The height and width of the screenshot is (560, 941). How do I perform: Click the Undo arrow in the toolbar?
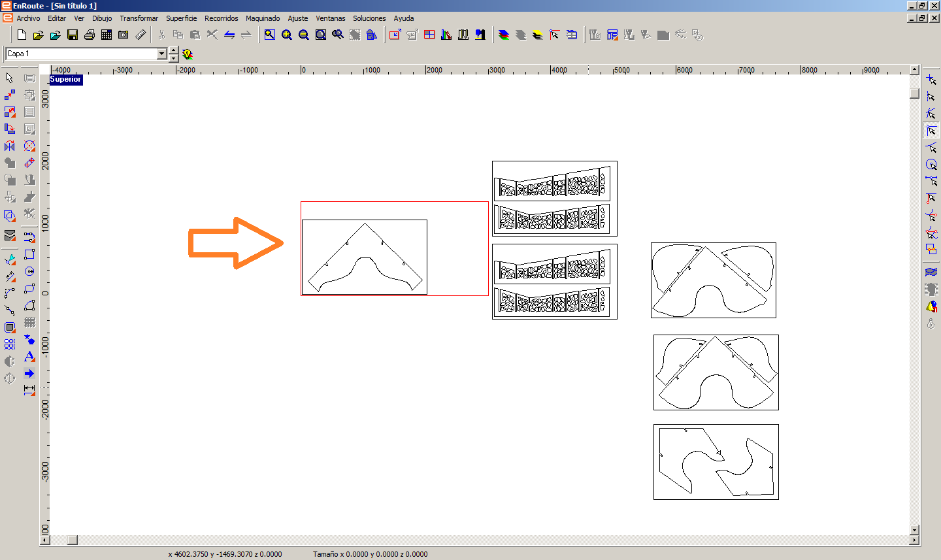click(x=229, y=35)
